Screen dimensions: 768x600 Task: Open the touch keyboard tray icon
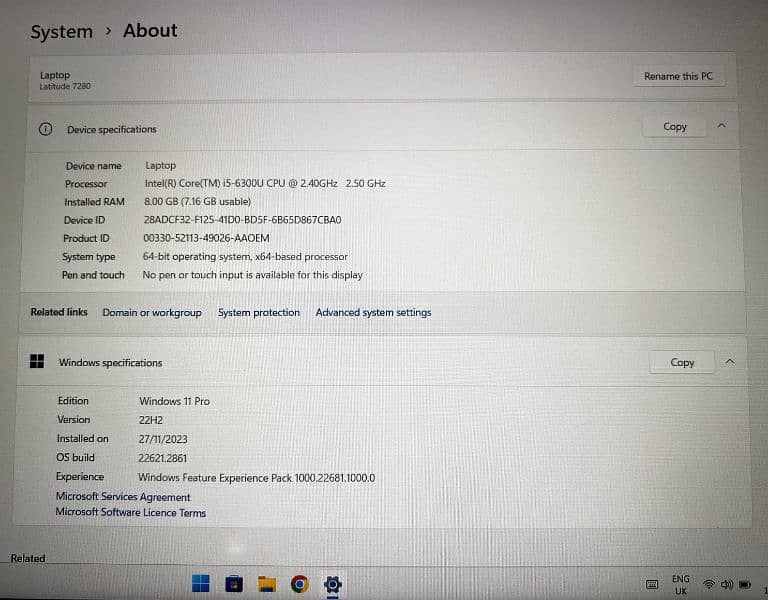(652, 584)
